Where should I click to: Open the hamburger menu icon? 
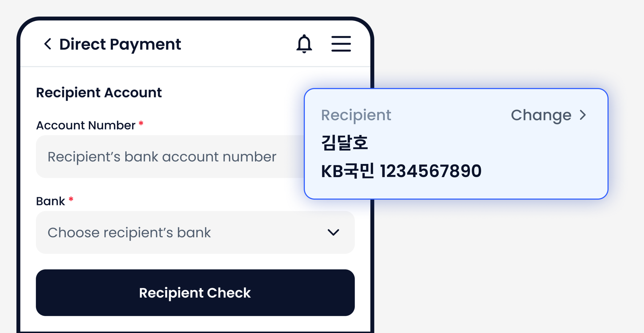[341, 44]
